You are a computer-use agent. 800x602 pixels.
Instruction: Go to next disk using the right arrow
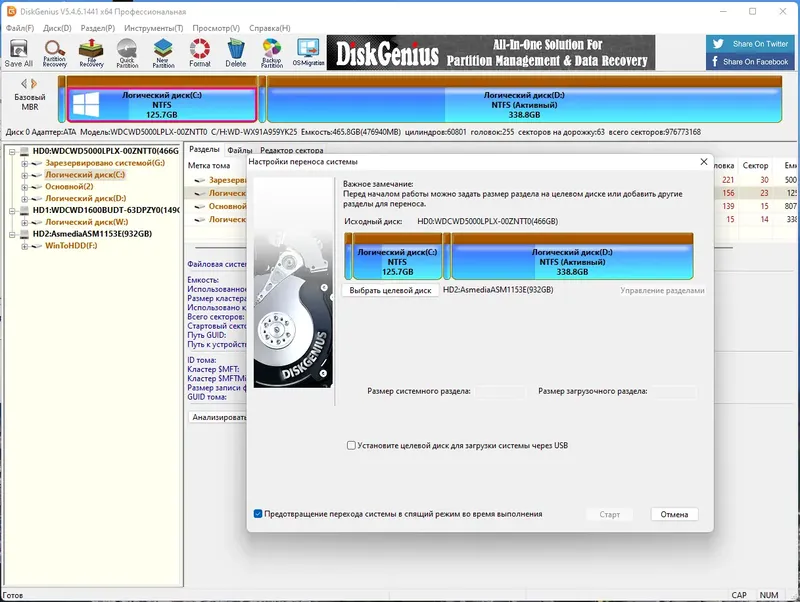[34, 83]
